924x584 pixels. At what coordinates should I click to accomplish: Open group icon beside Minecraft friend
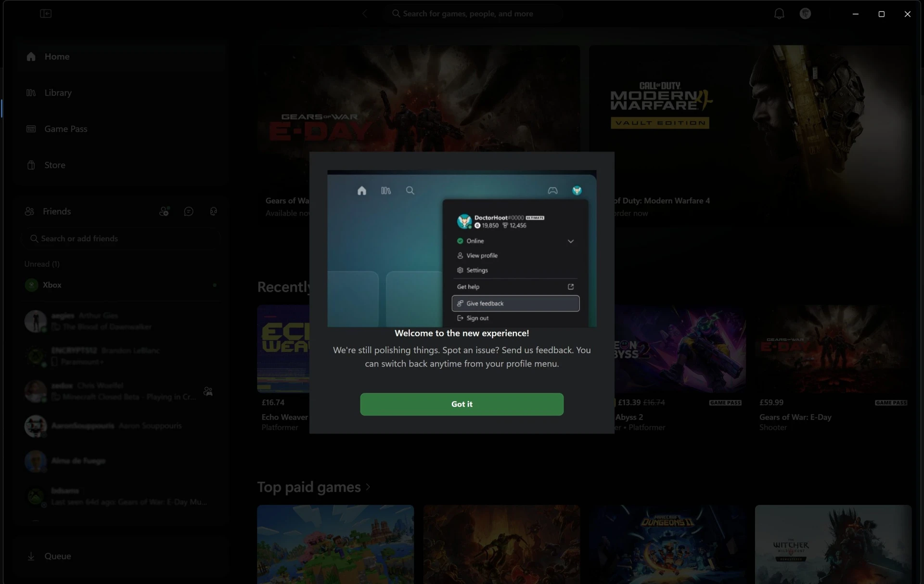pyautogui.click(x=208, y=391)
